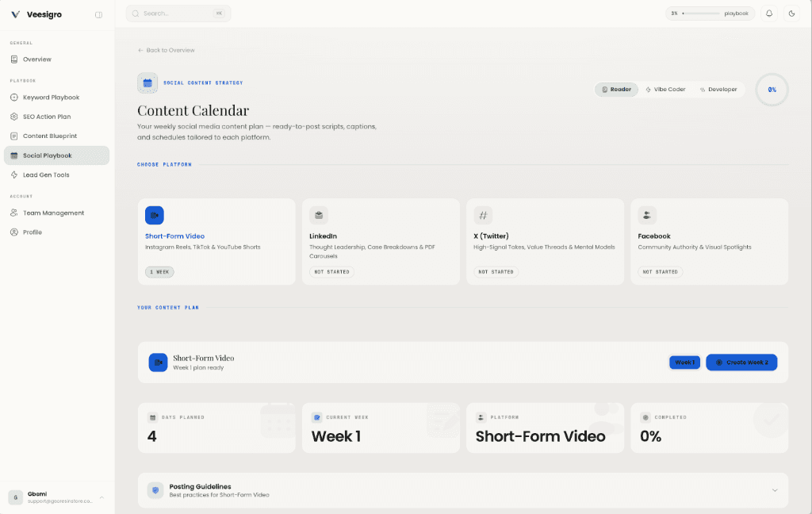
Task: Click the NOT STARTED badge under LinkedIn
Action: 332,272
